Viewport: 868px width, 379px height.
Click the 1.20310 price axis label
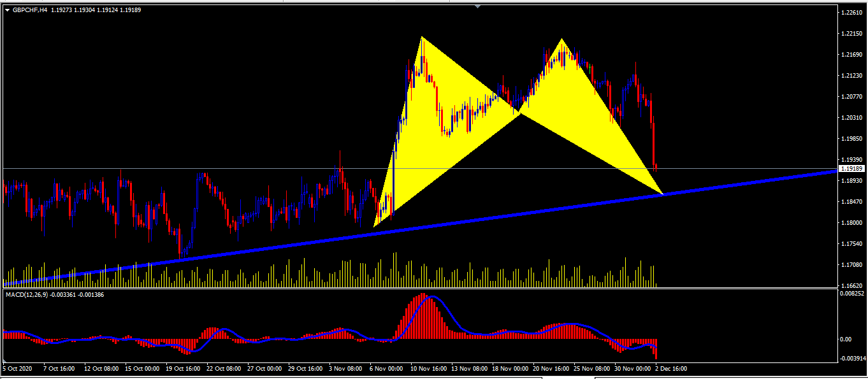852,118
